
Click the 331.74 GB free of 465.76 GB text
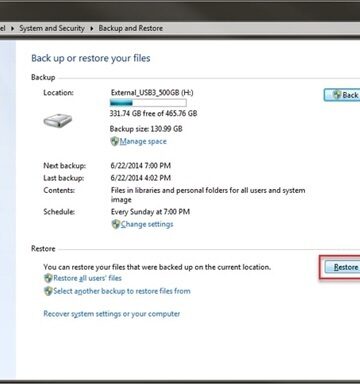tap(153, 113)
